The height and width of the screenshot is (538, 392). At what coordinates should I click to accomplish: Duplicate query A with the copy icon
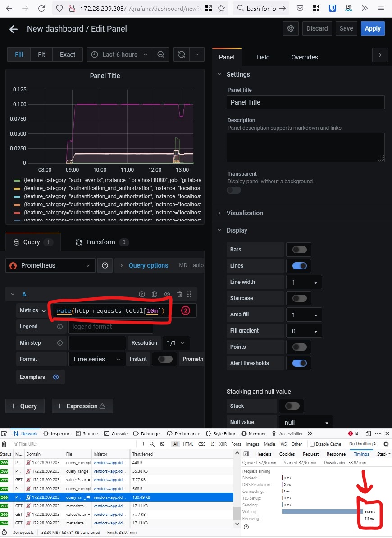(155, 294)
